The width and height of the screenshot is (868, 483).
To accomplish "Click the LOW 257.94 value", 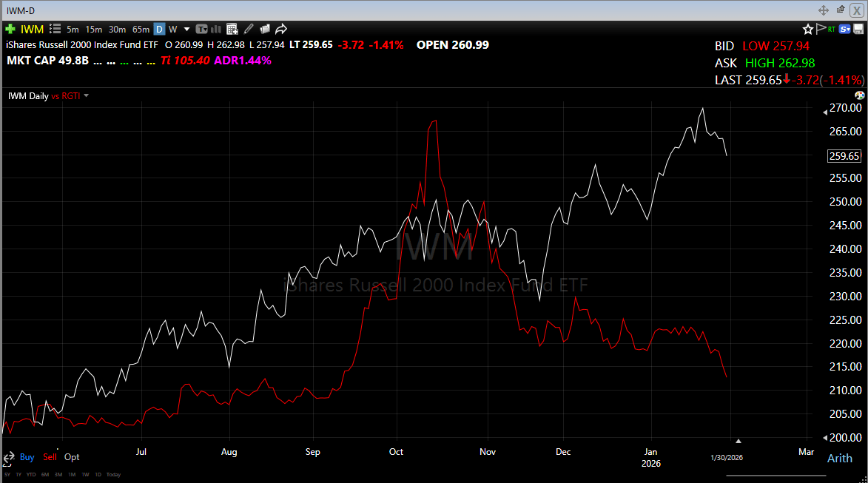I will 776,46.
